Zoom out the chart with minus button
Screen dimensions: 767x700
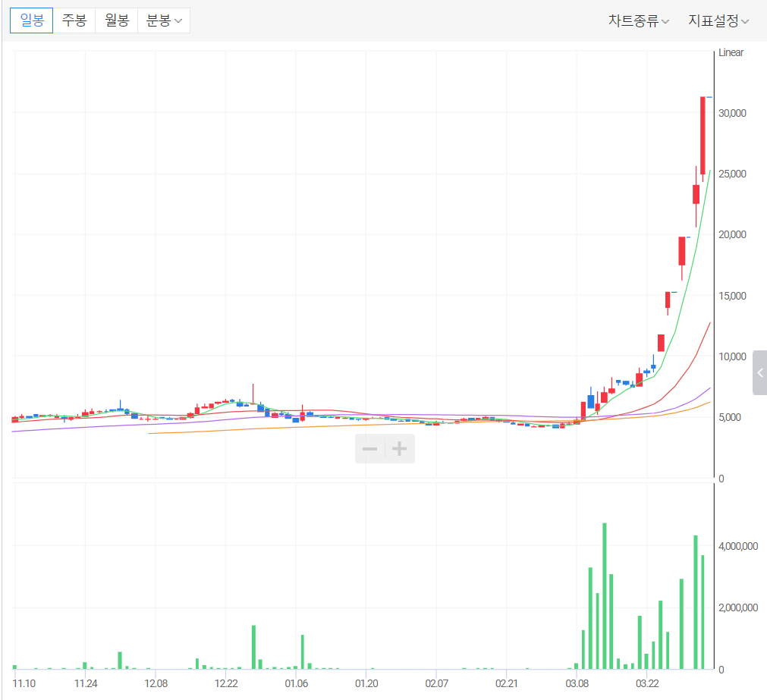click(369, 449)
